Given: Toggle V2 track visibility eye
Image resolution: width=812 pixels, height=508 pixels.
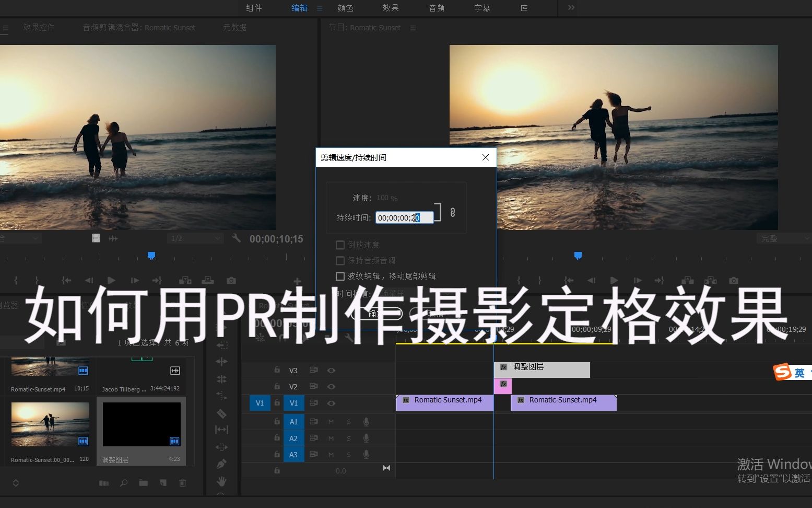Looking at the screenshot, I should pyautogui.click(x=331, y=386).
